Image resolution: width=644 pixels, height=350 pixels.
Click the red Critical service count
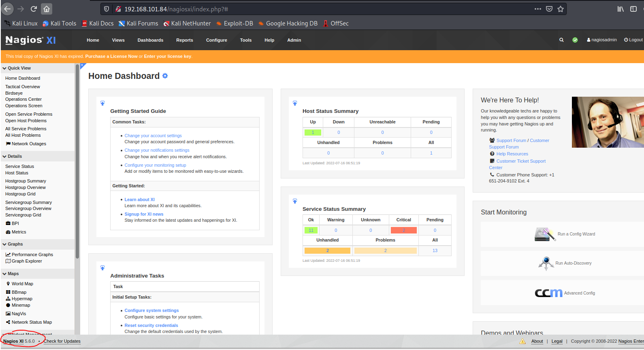(x=404, y=230)
